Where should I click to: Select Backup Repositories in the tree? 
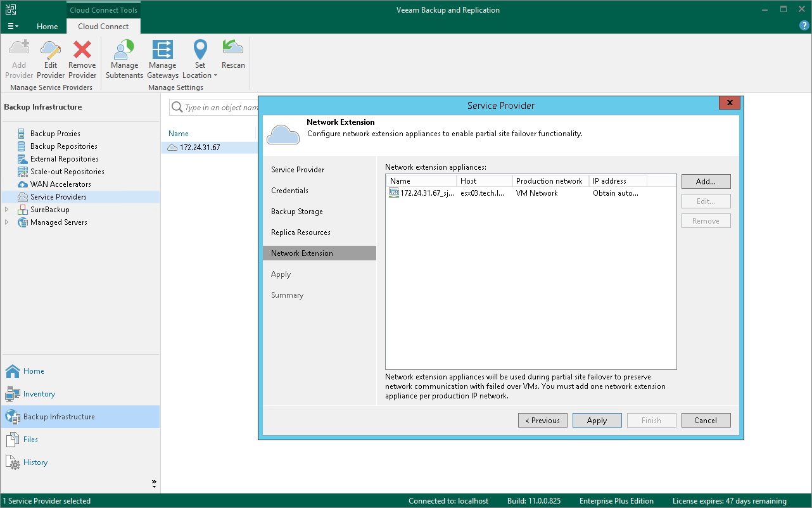[63, 146]
